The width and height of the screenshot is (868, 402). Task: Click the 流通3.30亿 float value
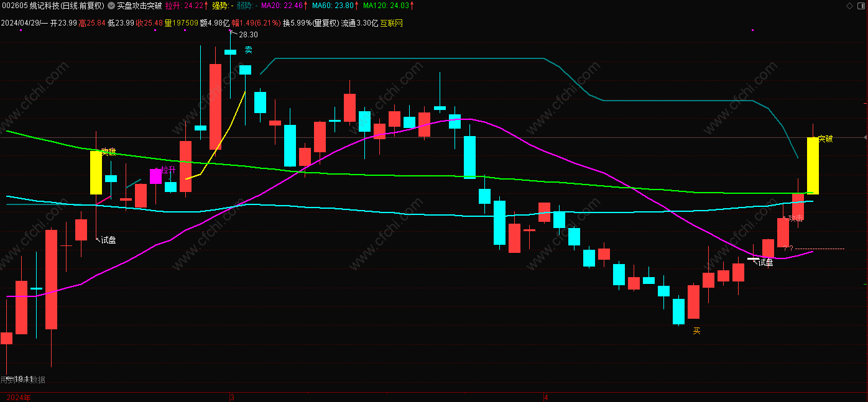point(360,23)
